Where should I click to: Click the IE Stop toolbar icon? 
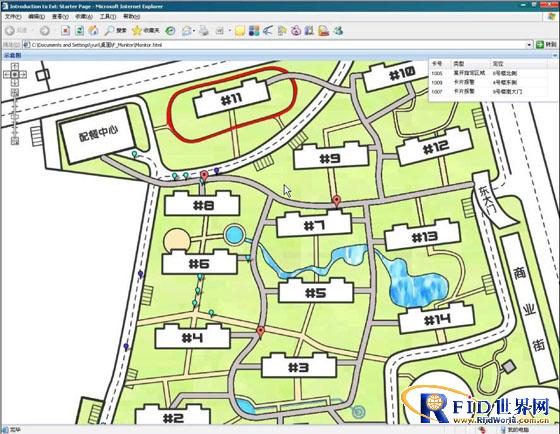tap(65, 31)
